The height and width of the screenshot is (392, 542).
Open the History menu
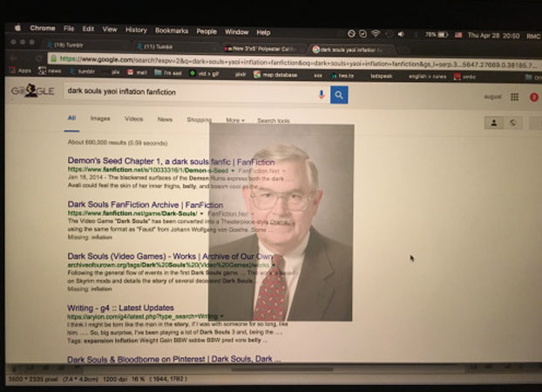click(x=136, y=30)
